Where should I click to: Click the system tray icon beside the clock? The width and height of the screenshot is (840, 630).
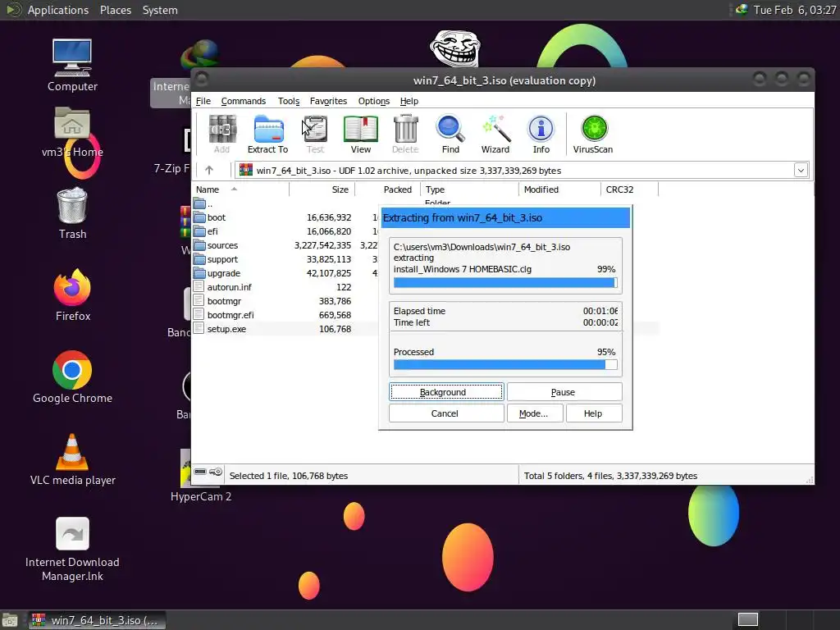(x=742, y=10)
